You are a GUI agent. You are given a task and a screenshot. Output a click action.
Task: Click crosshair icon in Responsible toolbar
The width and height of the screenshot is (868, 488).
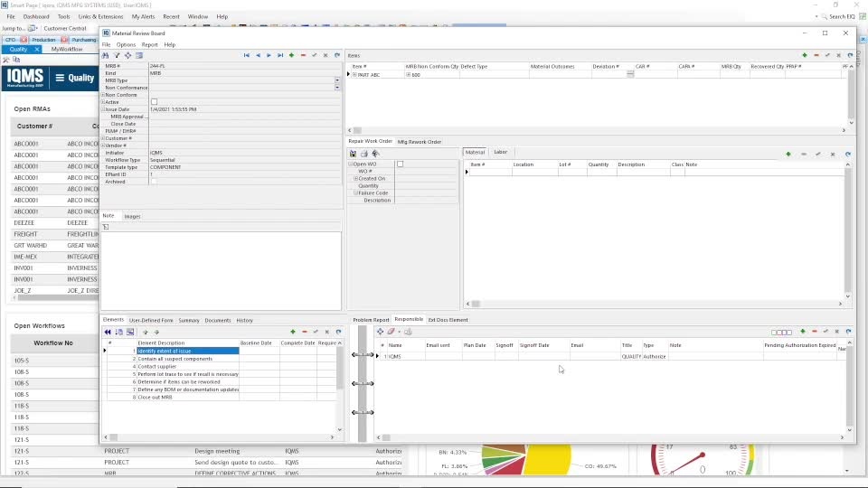pyautogui.click(x=381, y=332)
